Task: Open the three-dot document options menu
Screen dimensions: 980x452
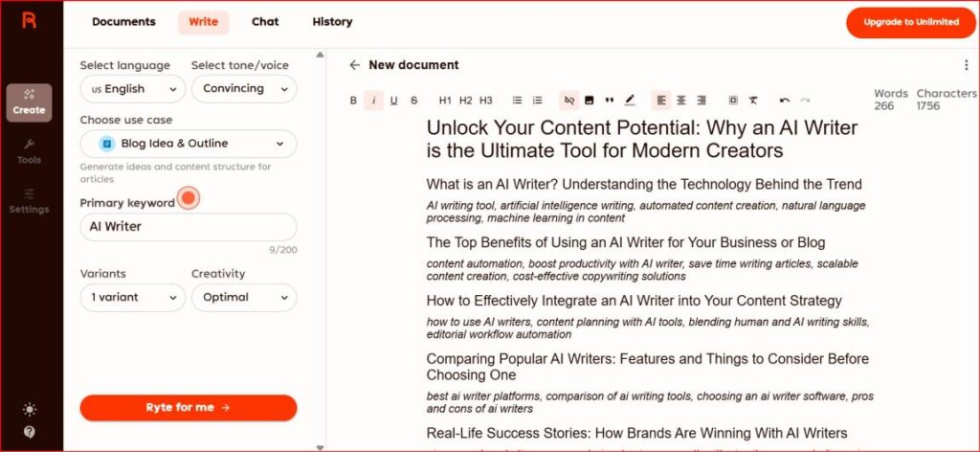Action: (967, 65)
